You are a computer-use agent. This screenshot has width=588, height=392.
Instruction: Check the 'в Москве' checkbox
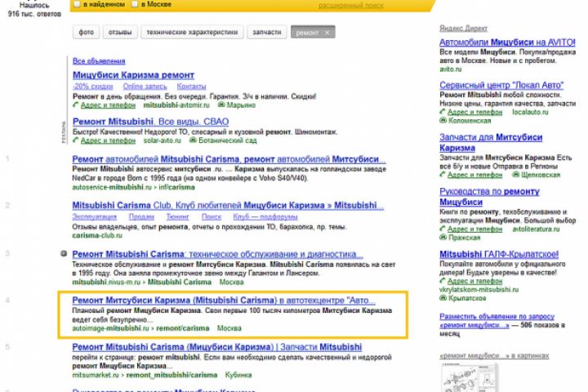tap(135, 4)
